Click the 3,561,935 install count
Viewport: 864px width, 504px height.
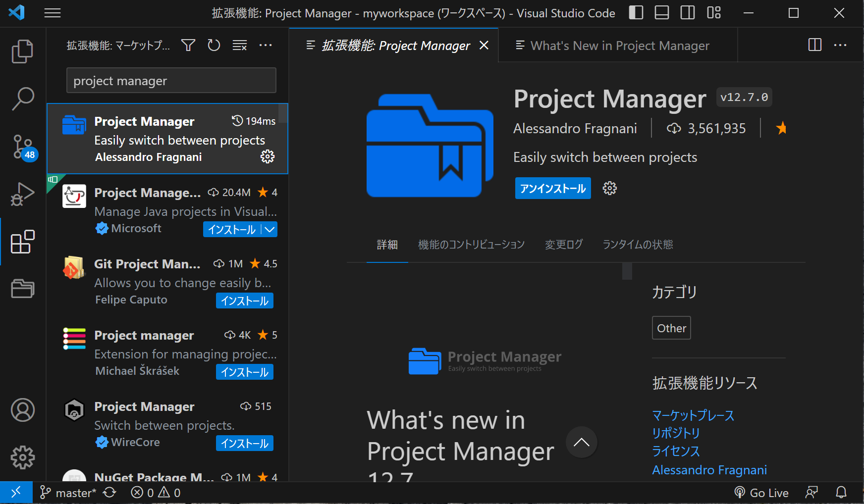click(x=706, y=129)
